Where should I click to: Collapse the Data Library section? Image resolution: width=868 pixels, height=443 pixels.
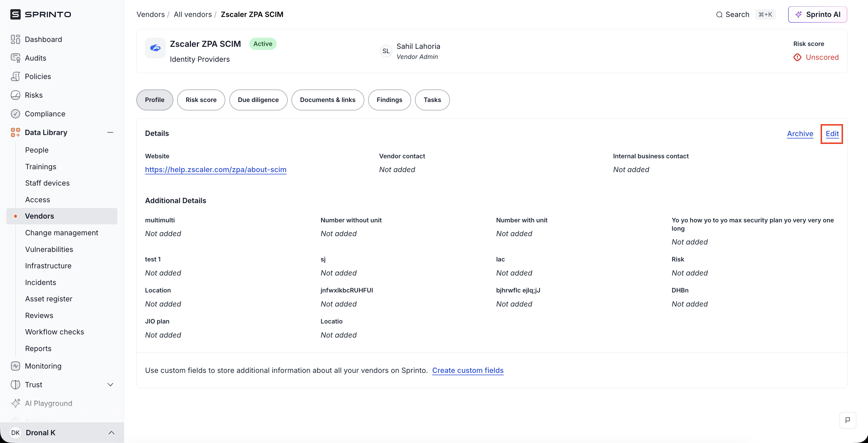click(x=110, y=132)
